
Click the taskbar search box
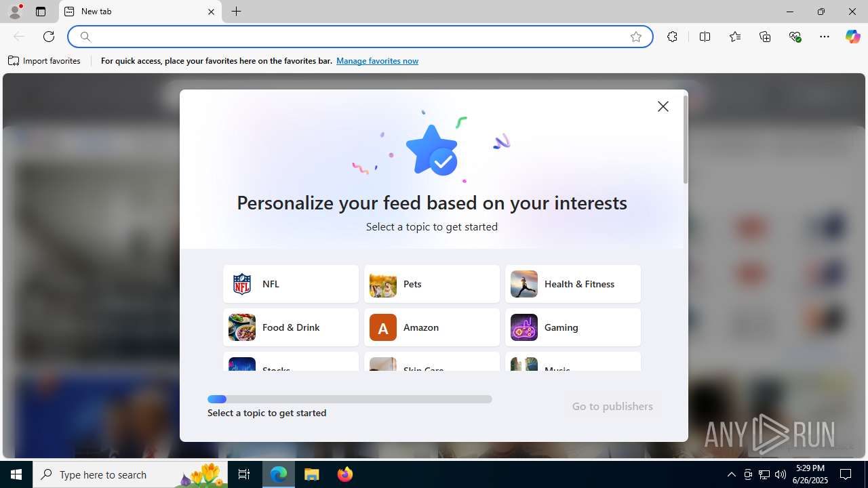point(130,474)
